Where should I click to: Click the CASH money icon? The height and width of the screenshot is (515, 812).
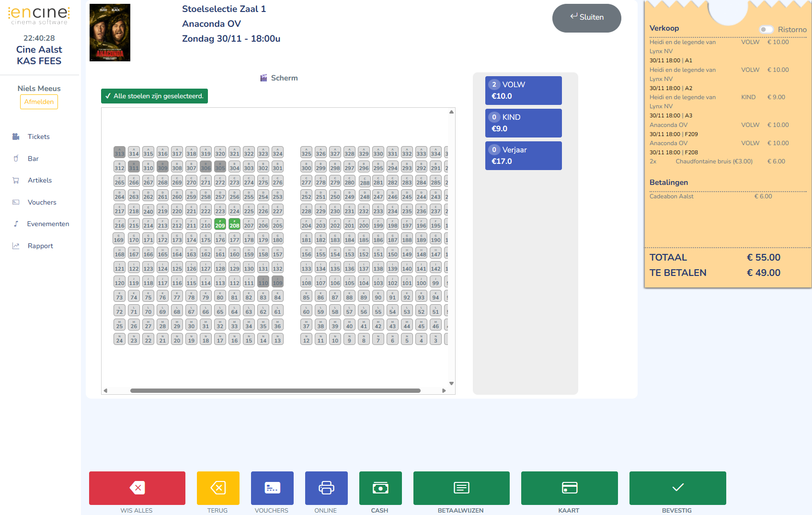(x=380, y=487)
